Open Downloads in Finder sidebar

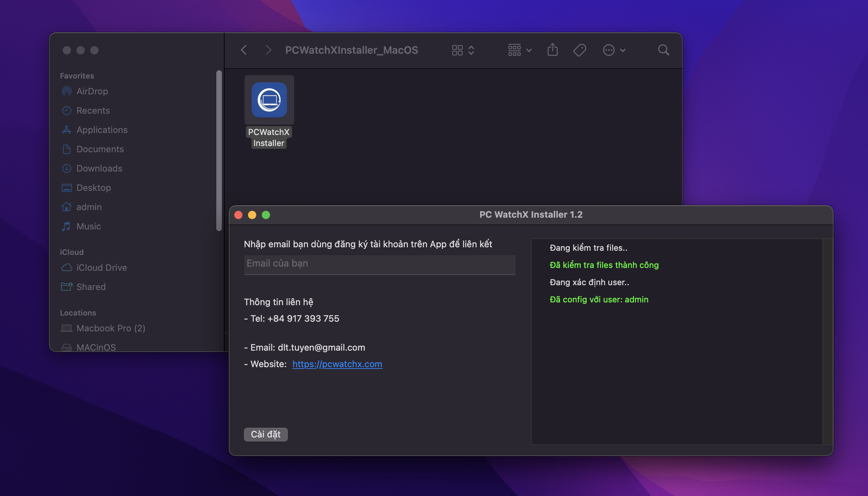(x=99, y=168)
